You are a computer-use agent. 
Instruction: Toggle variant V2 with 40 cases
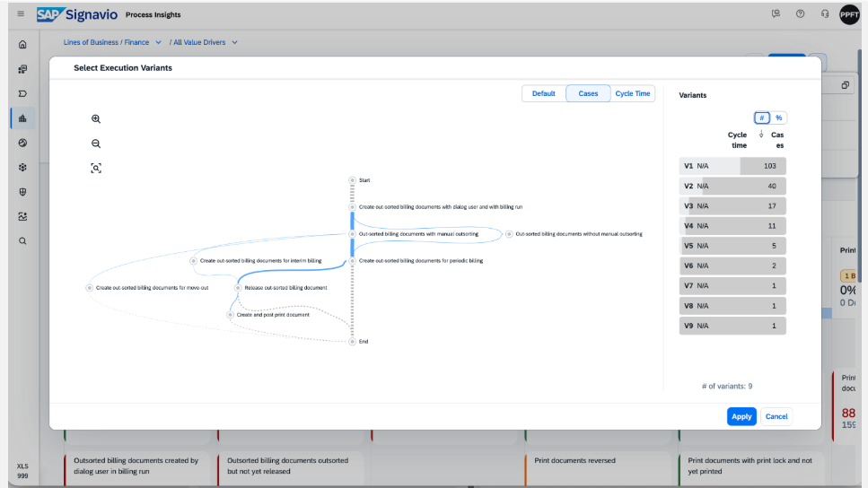click(732, 186)
